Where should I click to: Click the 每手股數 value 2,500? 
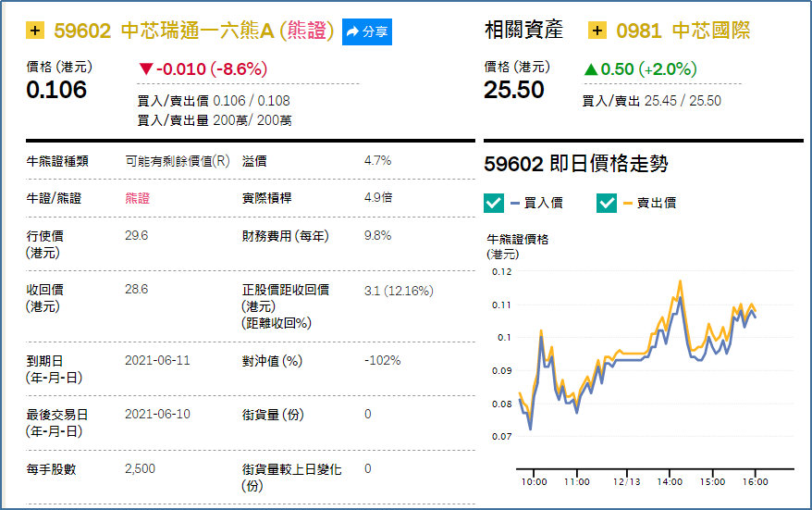(x=140, y=468)
